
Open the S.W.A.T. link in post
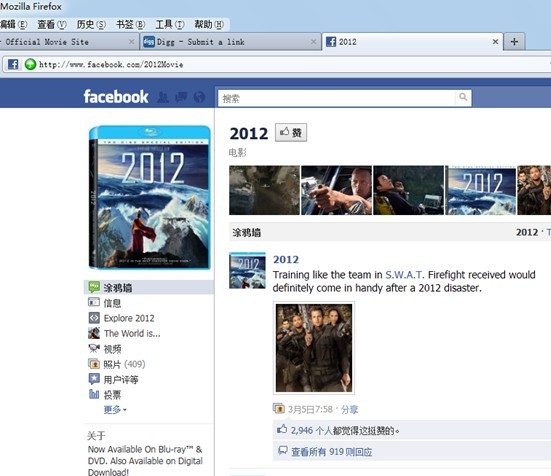[x=404, y=275]
